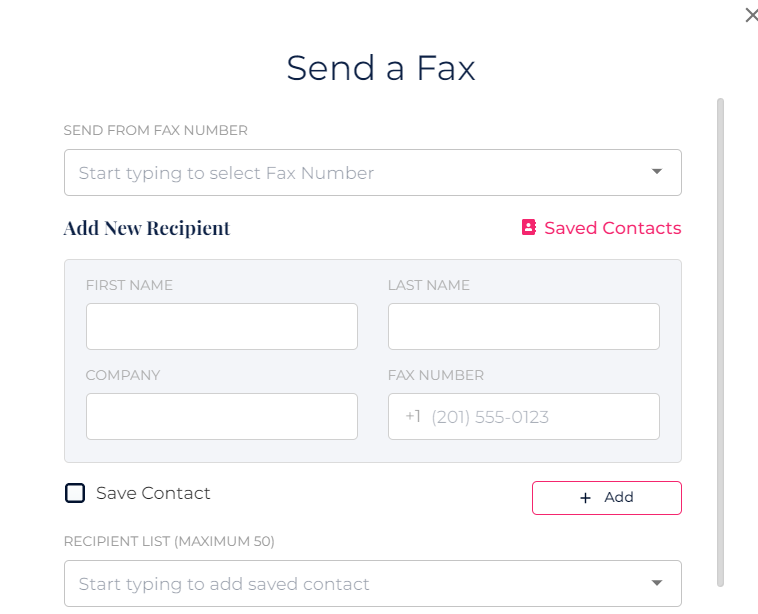Enable the Save Contact checkbox
Image resolution: width=758 pixels, height=614 pixels.
tap(75, 493)
